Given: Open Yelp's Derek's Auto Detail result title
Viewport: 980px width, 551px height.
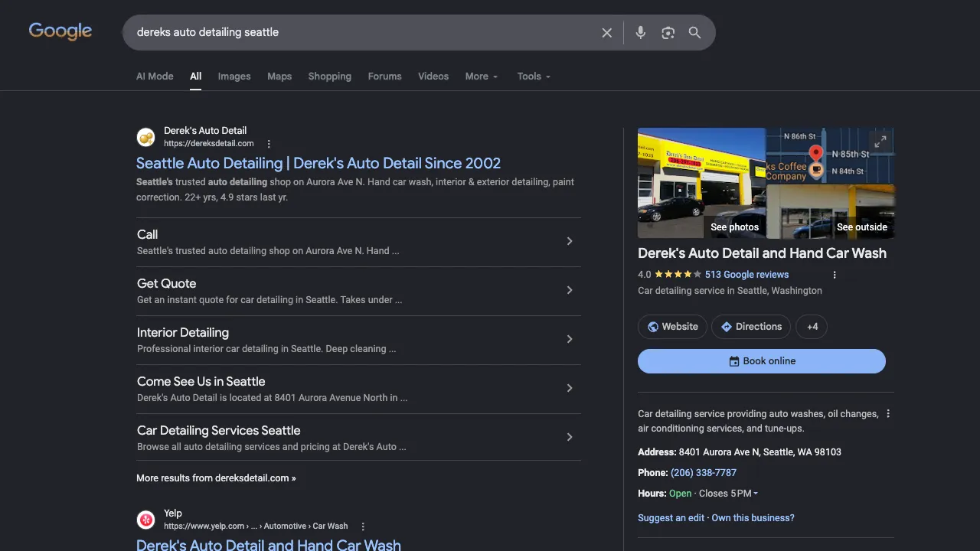Looking at the screenshot, I should coord(269,544).
